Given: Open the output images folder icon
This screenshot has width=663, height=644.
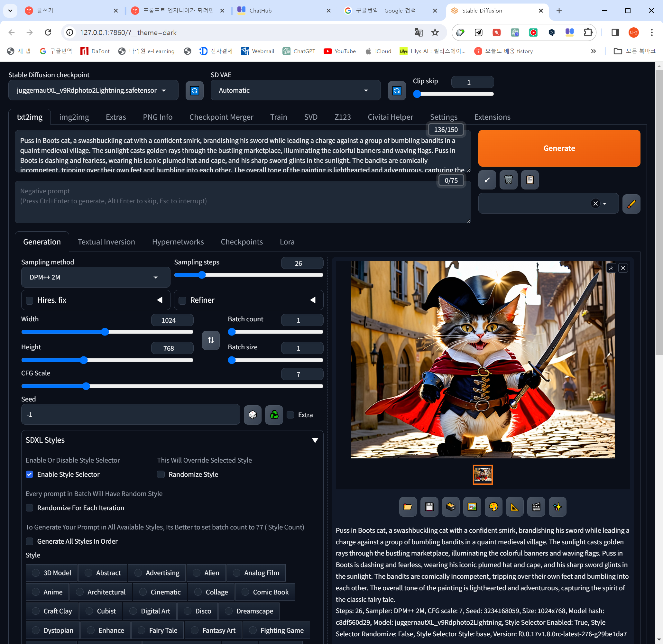Looking at the screenshot, I should click(x=408, y=507).
